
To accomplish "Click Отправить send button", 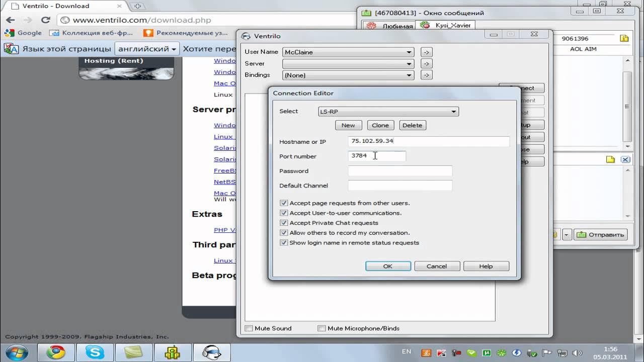I will pos(601,235).
